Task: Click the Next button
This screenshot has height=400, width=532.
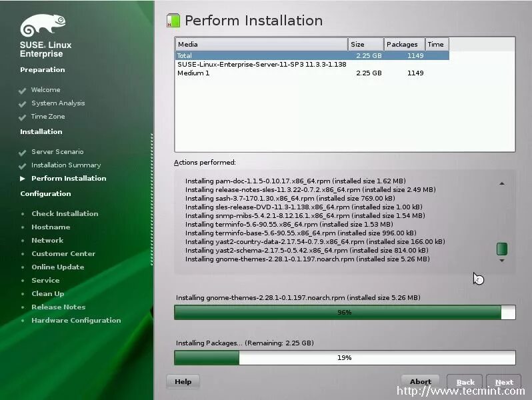Action: pos(504,382)
